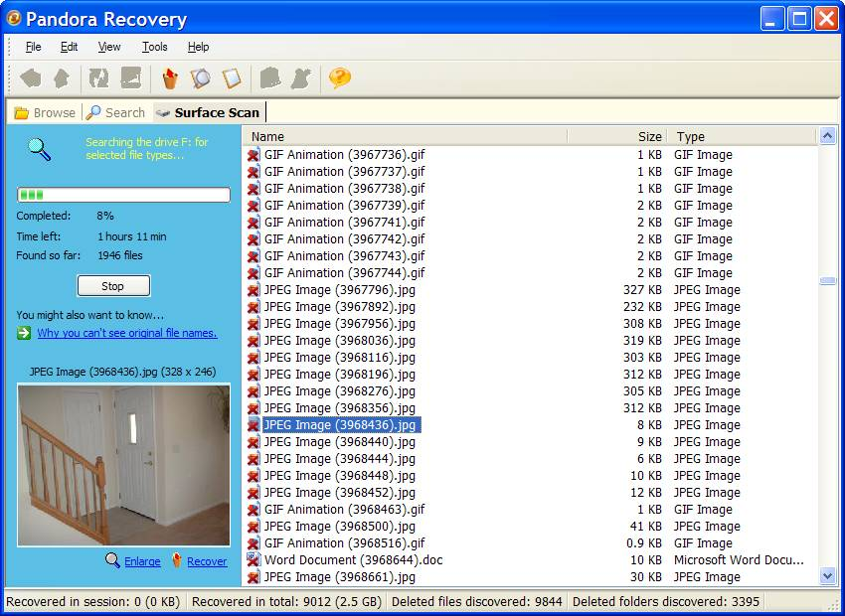Click the icon of JPEG Image (3968500).jpg
This screenshot has width=845, height=616.
[253, 527]
